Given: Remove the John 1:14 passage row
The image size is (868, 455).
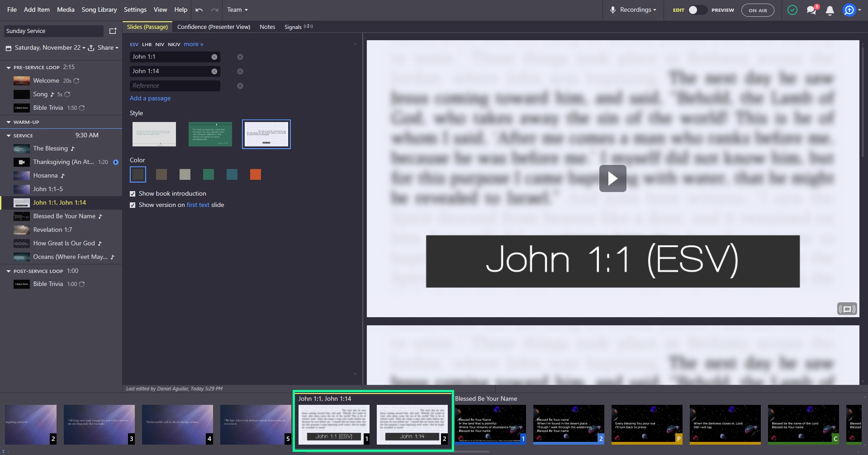Looking at the screenshot, I should 240,71.
